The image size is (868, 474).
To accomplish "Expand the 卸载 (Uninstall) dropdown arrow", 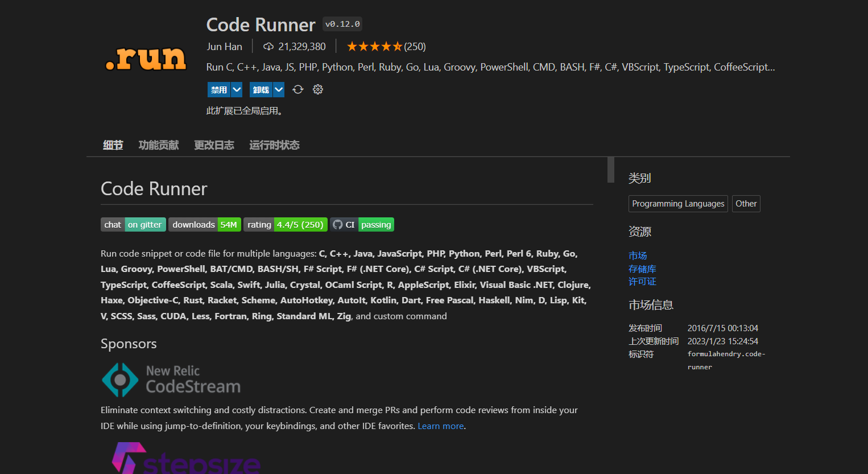I will (x=279, y=89).
